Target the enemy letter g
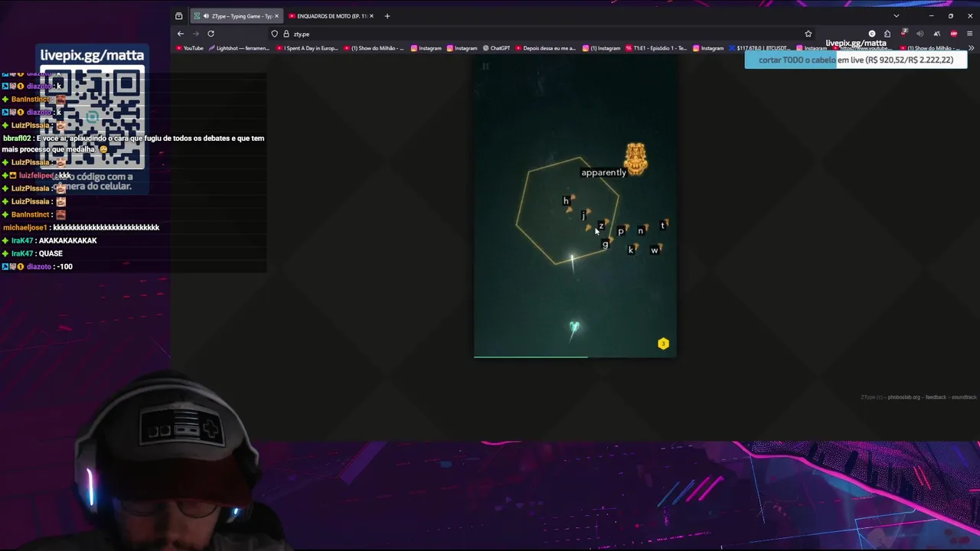The image size is (980, 551). 605,244
